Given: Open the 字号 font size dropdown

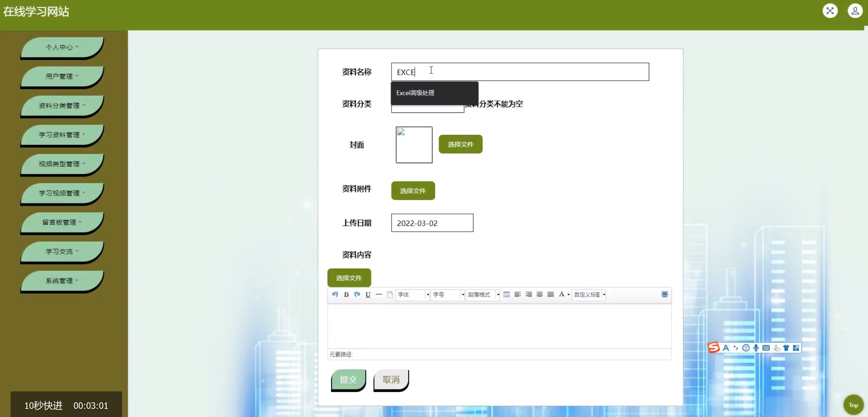Looking at the screenshot, I should click(447, 294).
